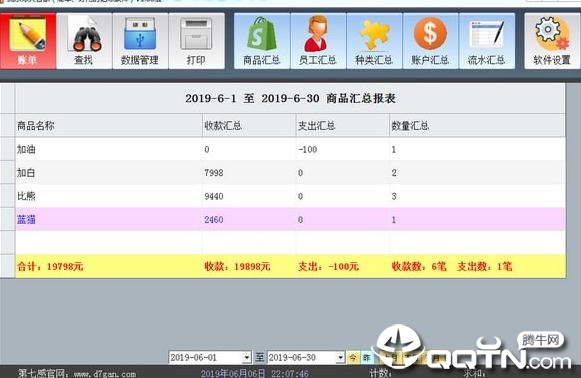Open 数据管理 data management
The width and height of the screenshot is (581, 378).
(x=140, y=41)
